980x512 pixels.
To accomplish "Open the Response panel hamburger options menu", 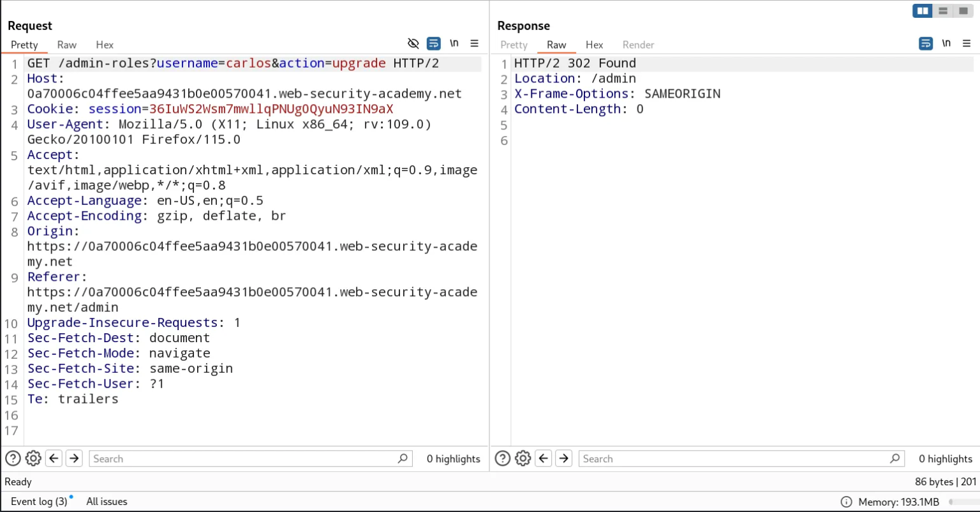I will 966,43.
